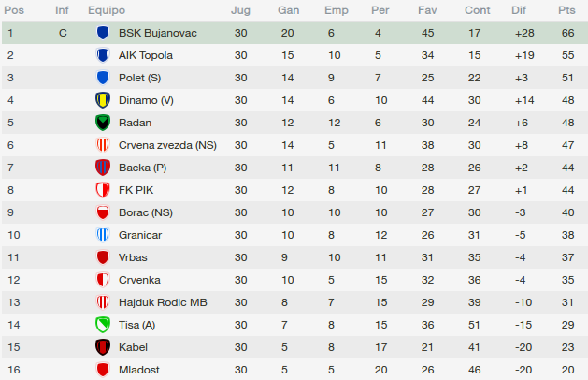This screenshot has height=380, width=588.
Task: Click the BSK Bujanovac club badge
Action: click(x=103, y=33)
